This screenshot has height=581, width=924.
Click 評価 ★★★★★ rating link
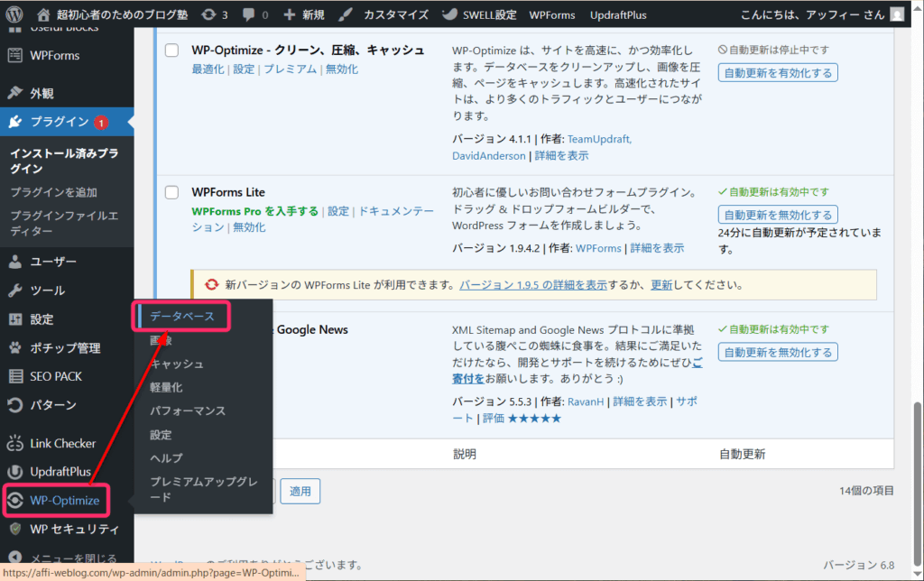pos(522,419)
